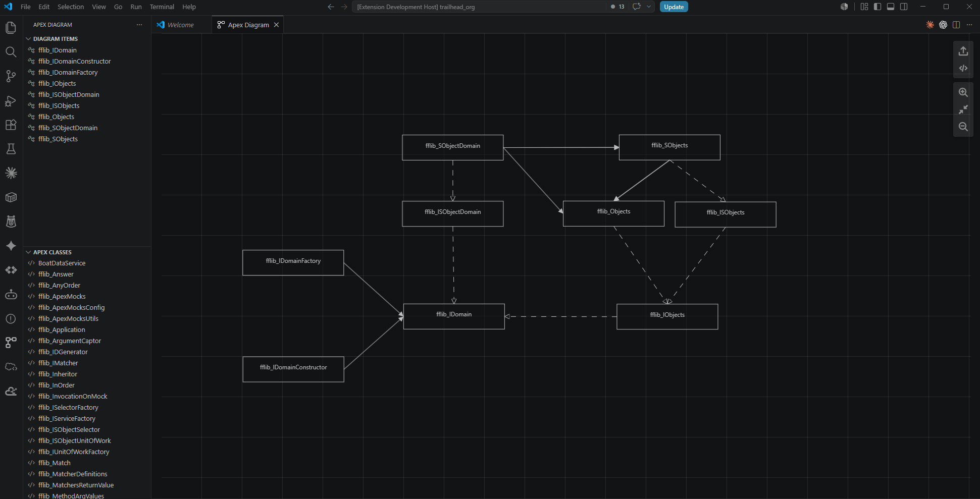The width and height of the screenshot is (980, 499).
Task: Select fflib_MatcherDefinitions in Apex Classes
Action: [x=73, y=474]
